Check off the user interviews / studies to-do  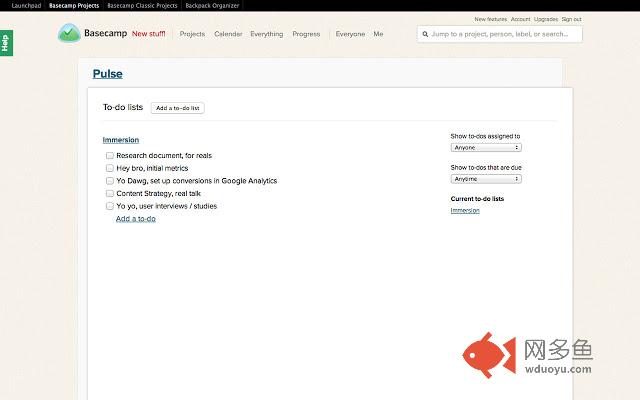(x=109, y=206)
